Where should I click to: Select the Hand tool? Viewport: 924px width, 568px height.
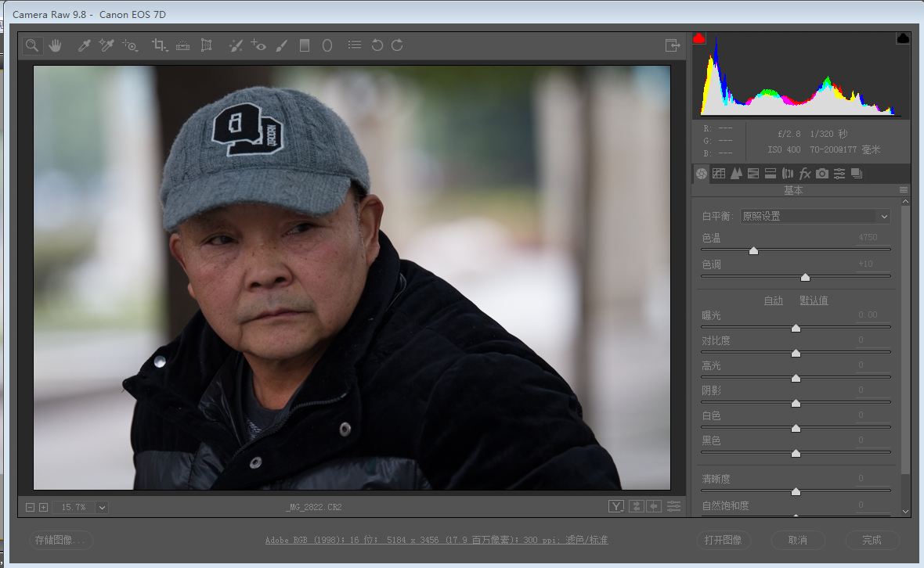55,45
